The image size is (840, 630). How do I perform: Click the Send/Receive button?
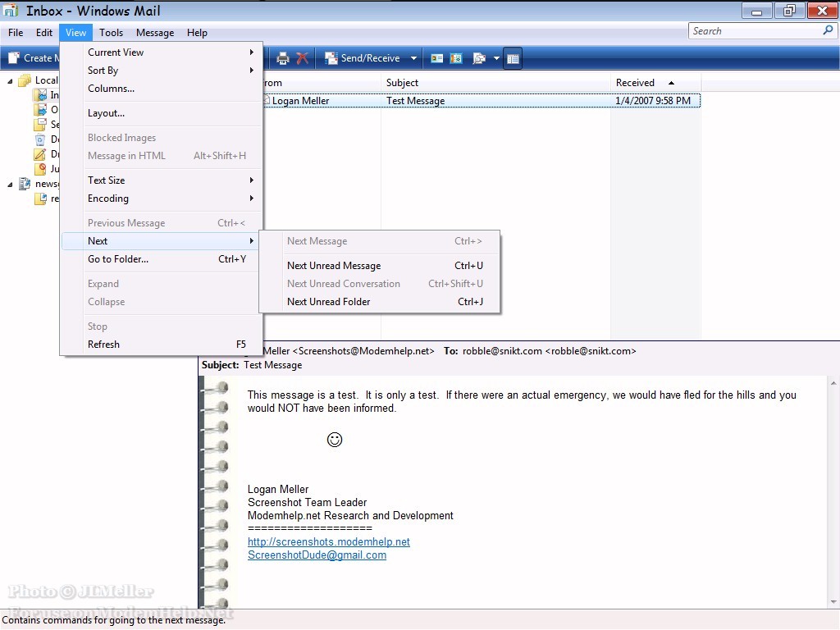coord(363,58)
